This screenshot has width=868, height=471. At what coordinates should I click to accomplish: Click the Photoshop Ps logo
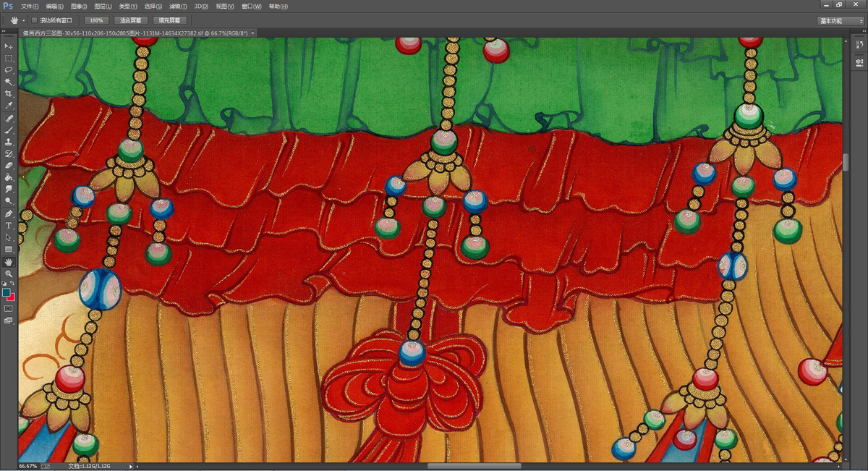point(8,6)
